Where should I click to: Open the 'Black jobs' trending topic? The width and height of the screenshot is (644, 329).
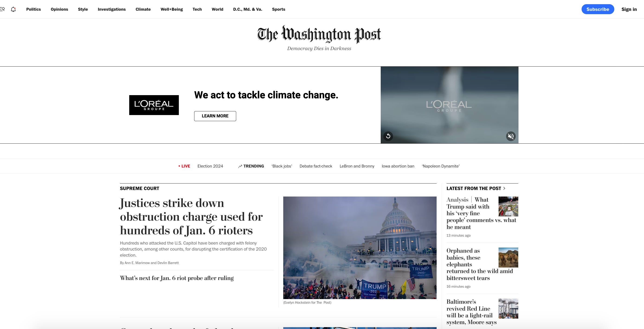[282, 166]
